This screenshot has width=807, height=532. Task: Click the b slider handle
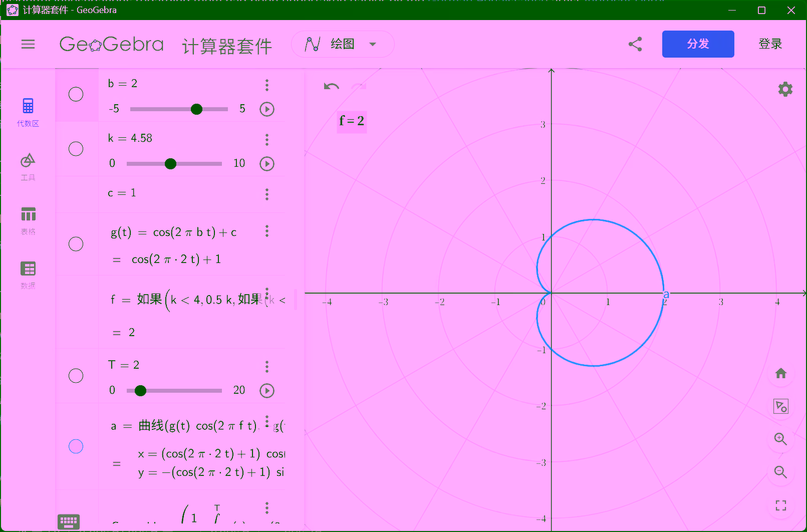196,109
